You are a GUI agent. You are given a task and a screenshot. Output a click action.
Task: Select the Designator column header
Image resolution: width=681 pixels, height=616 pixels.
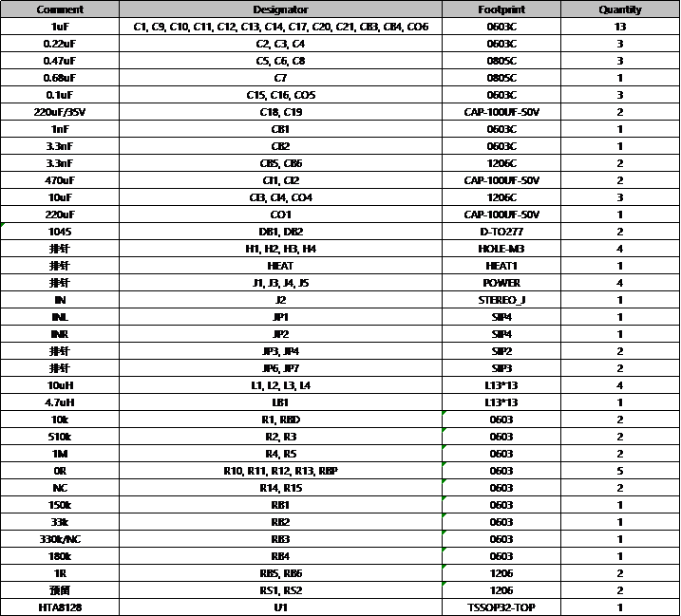280,9
